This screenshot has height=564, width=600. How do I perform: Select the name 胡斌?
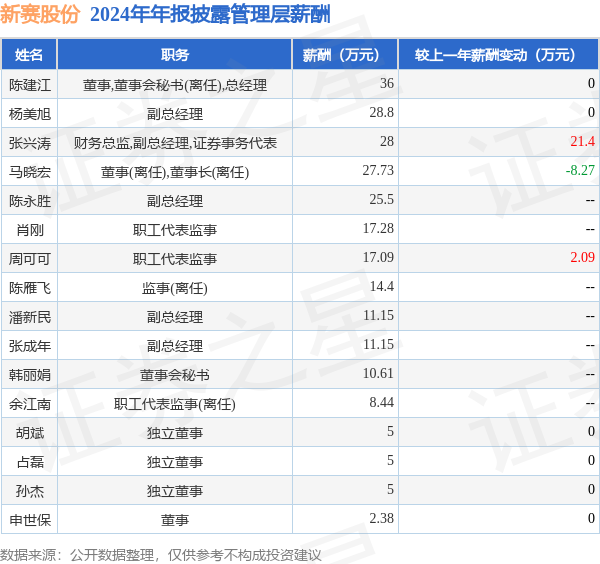point(30,433)
